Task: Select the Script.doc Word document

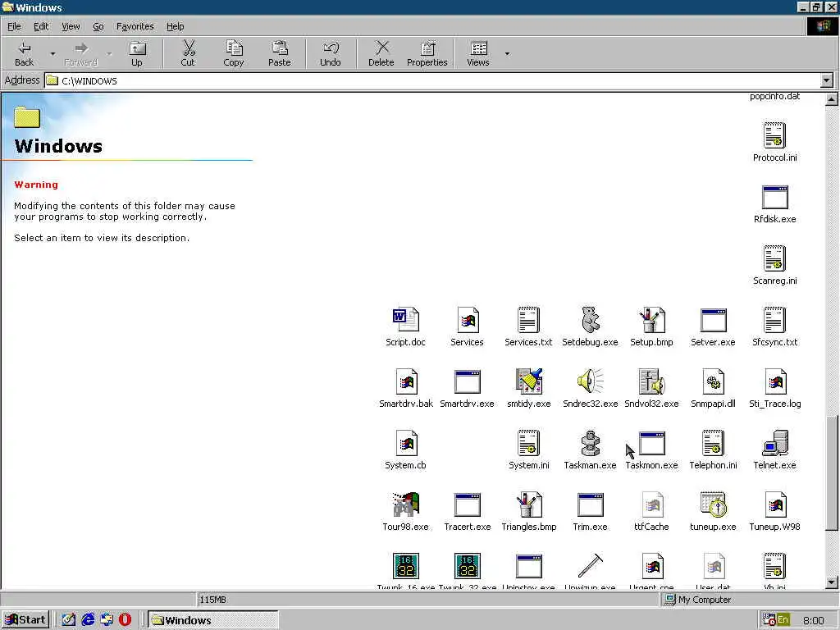Action: point(405,320)
